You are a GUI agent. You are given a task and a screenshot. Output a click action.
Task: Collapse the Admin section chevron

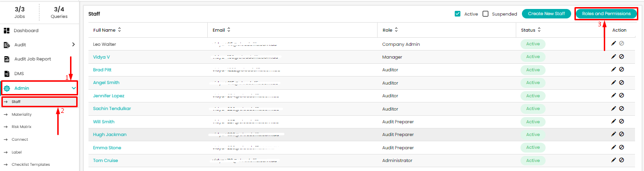pos(73,88)
